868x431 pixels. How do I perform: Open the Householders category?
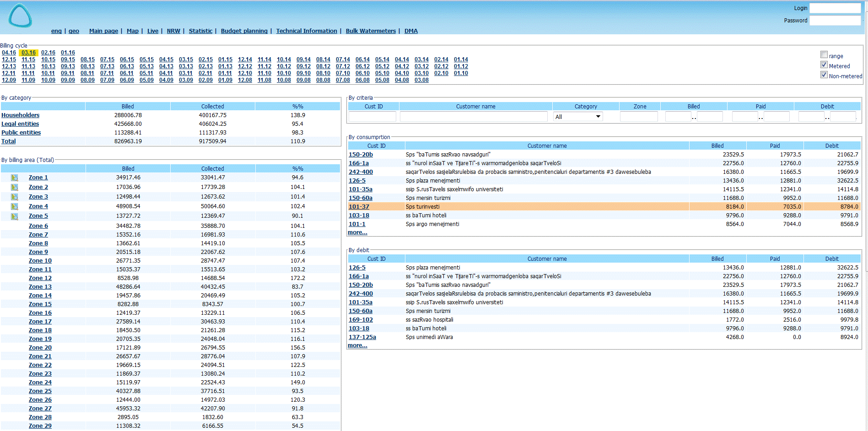coord(20,115)
